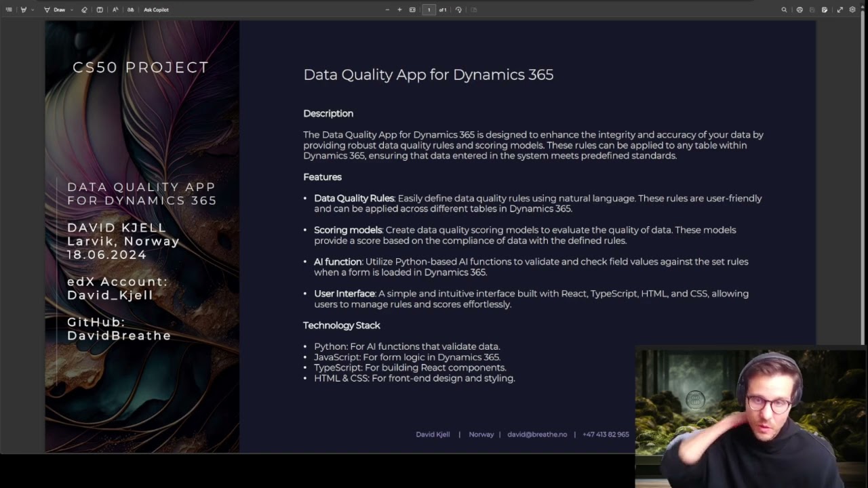Click the bold Data Quality Rules label
This screenshot has height=488, width=868.
pos(354,198)
